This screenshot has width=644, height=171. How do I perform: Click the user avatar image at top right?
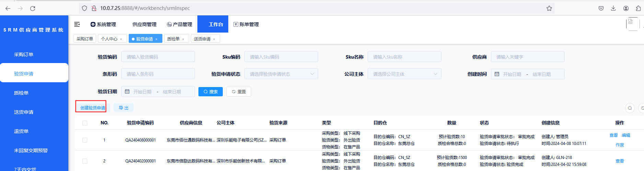point(632,24)
